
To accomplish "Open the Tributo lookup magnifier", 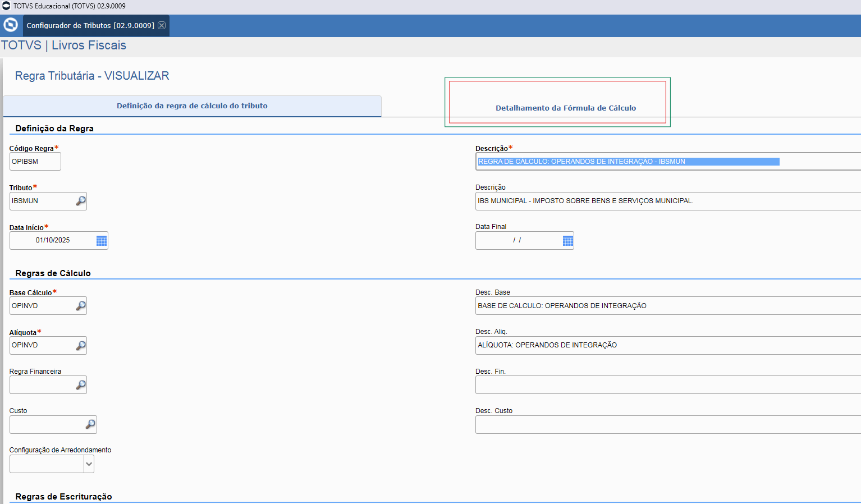I will click(x=81, y=201).
